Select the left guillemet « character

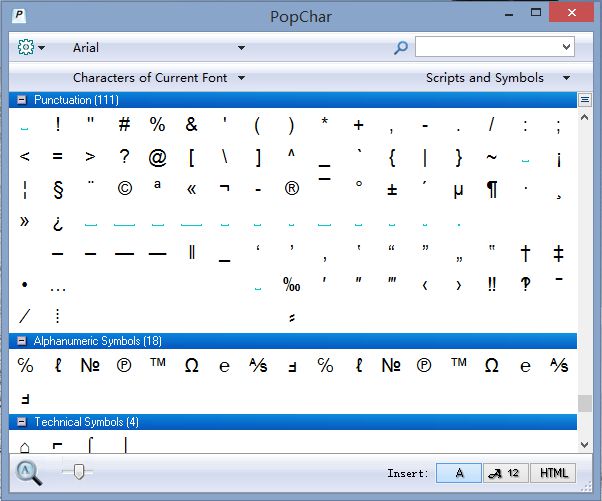pos(191,189)
